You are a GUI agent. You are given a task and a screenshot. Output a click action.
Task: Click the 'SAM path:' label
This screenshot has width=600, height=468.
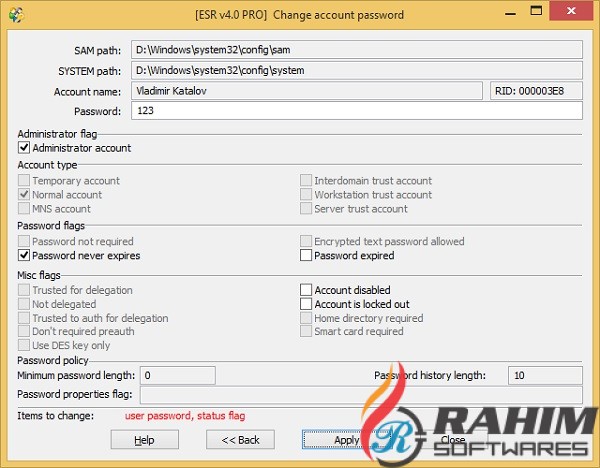tap(98, 51)
